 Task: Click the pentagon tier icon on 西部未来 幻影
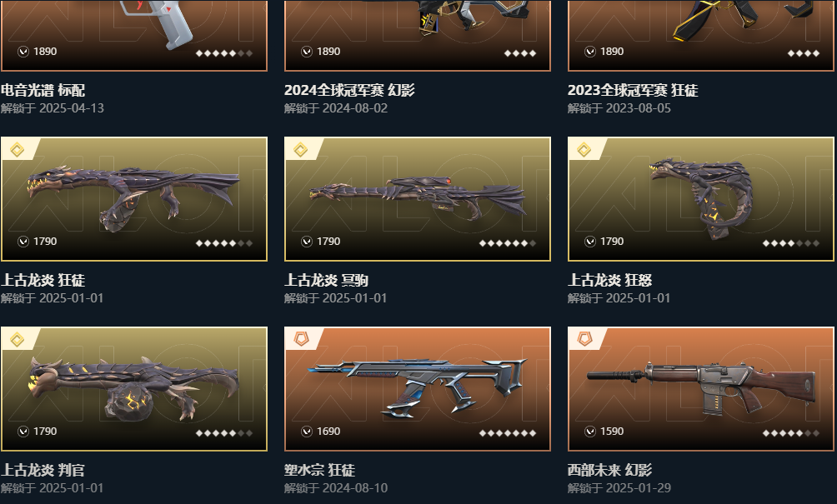coord(584,339)
